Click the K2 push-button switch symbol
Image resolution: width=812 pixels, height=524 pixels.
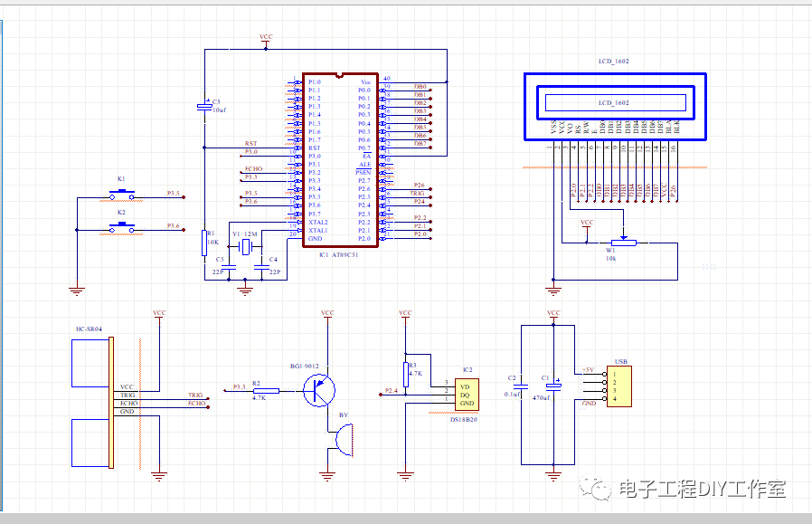click(x=122, y=227)
